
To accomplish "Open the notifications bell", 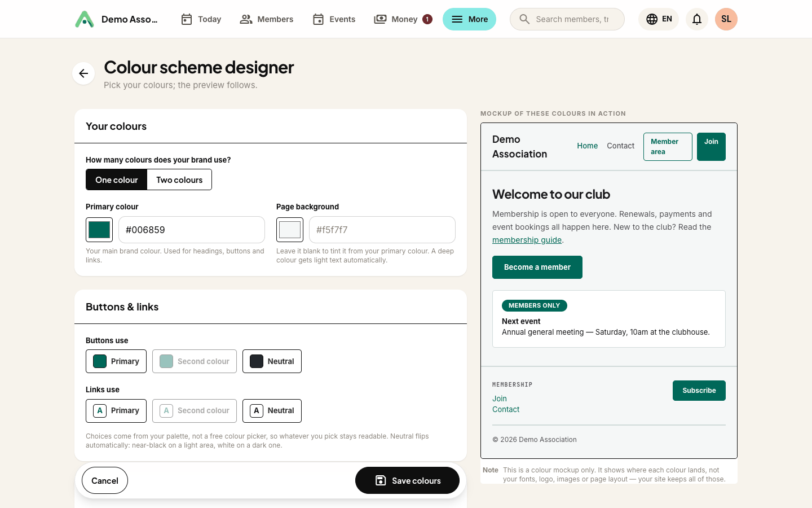I will (x=697, y=19).
